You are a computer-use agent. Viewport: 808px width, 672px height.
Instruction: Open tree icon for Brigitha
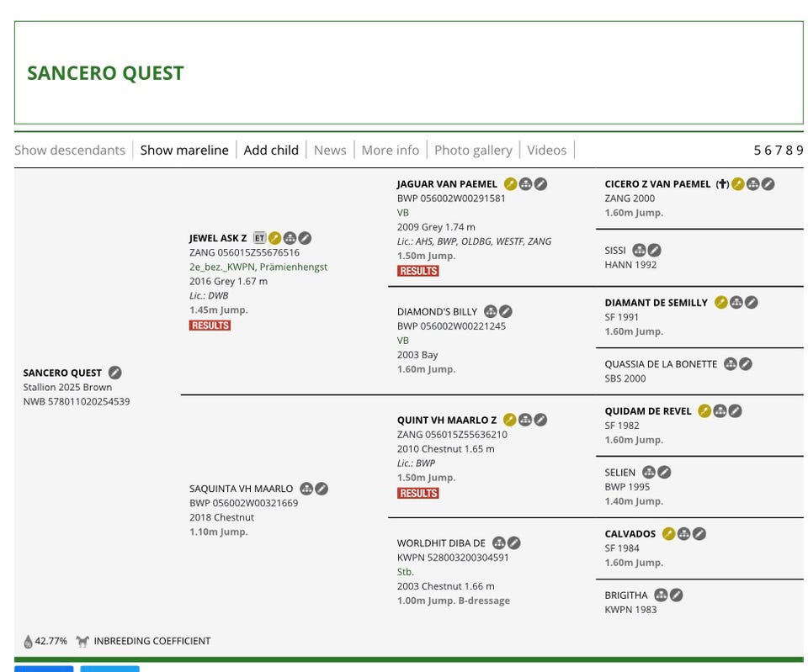pos(661,595)
